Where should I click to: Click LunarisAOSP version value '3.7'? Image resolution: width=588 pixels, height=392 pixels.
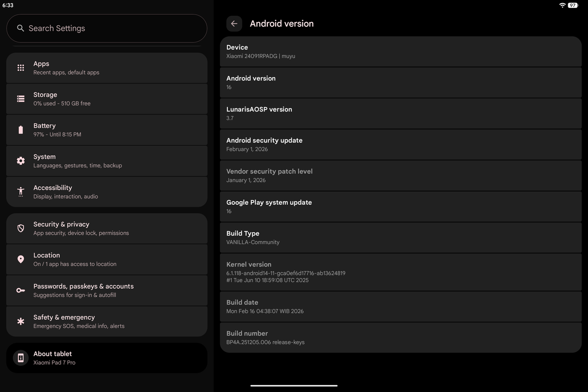[x=230, y=118]
